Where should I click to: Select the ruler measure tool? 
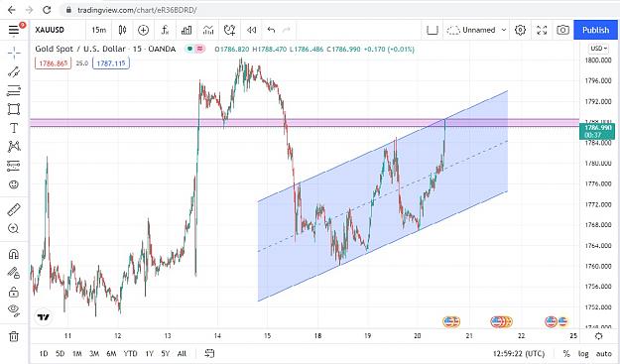14,209
